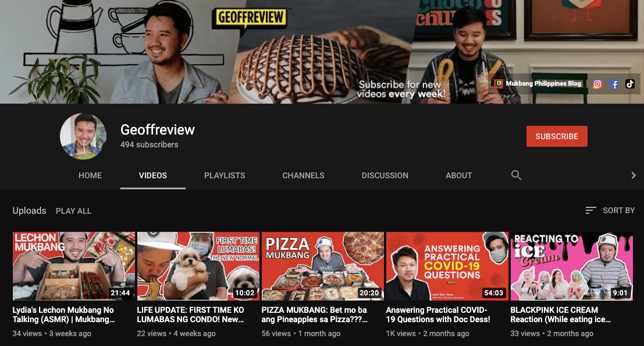The image size is (644, 346).
Task: Click the '1K views • 2 months ago' text
Action: coord(428,334)
